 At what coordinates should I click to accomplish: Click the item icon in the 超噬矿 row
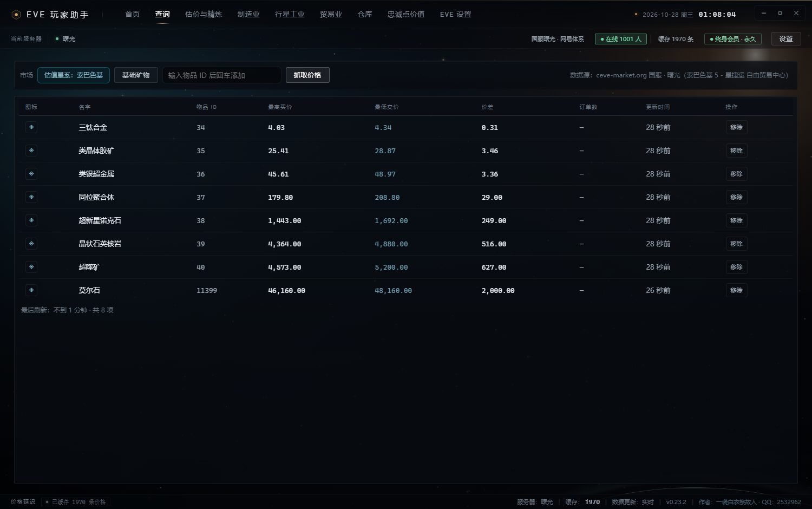[x=31, y=267]
